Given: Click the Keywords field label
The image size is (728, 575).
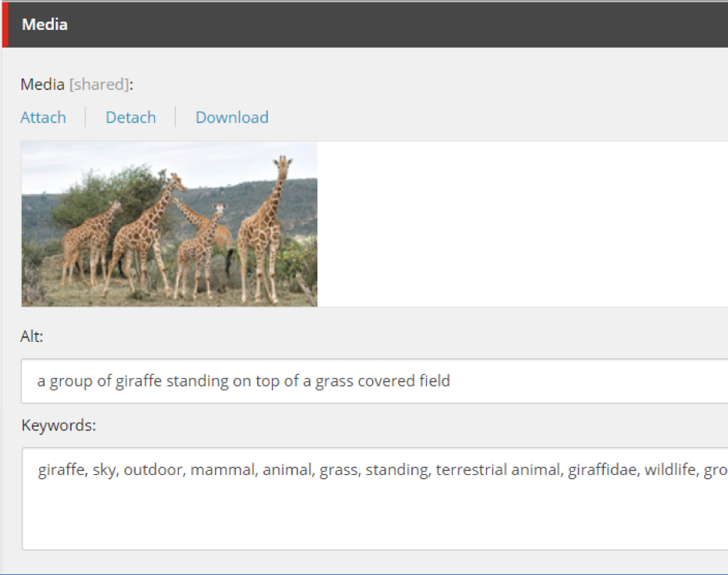Looking at the screenshot, I should tap(59, 426).
